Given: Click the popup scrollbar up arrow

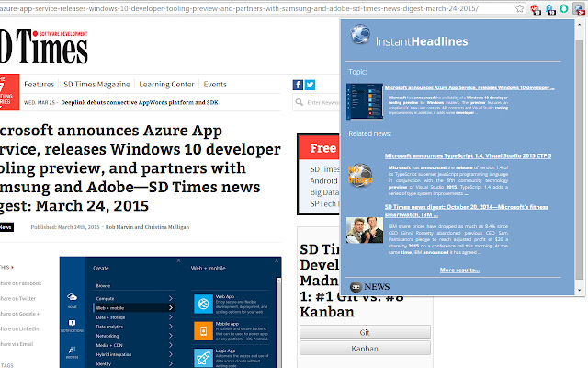Looking at the screenshot, I should [580, 24].
